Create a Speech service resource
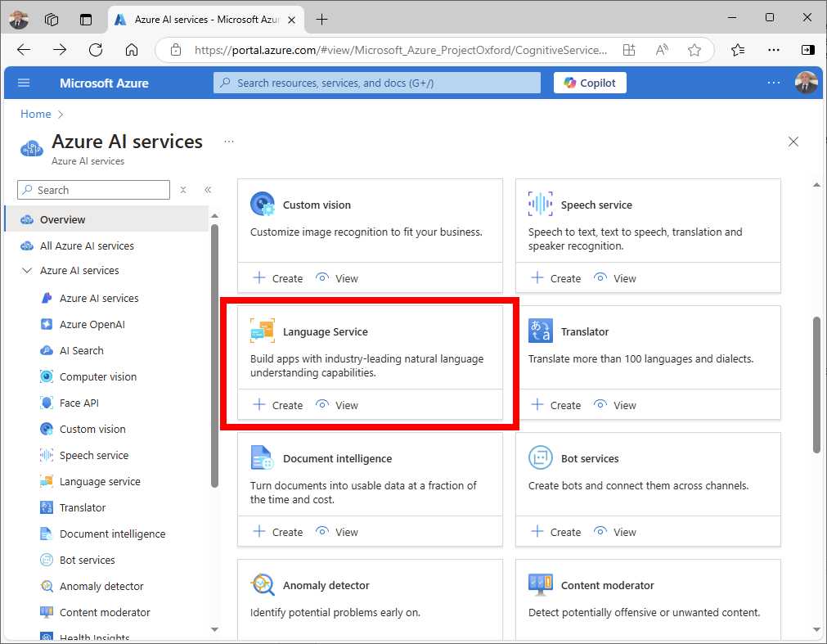 [556, 278]
